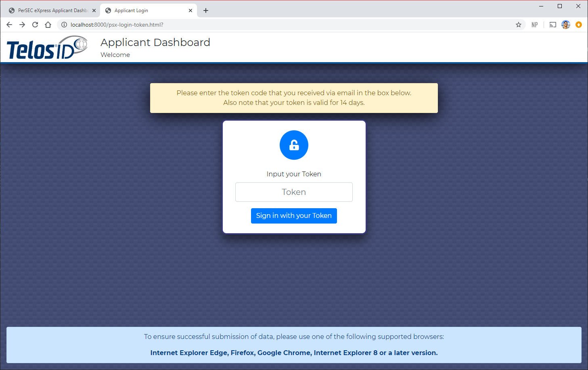Close the Applicant Login tab

coord(190,10)
